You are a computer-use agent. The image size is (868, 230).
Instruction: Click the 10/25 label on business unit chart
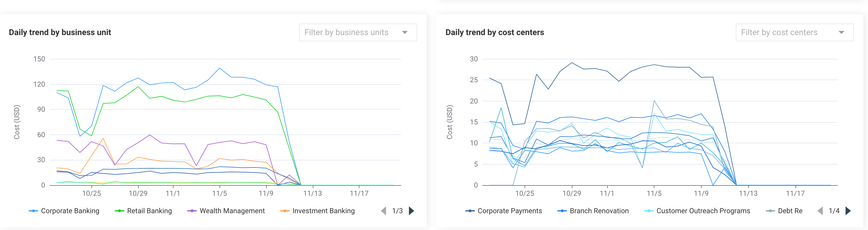pyautogui.click(x=92, y=193)
